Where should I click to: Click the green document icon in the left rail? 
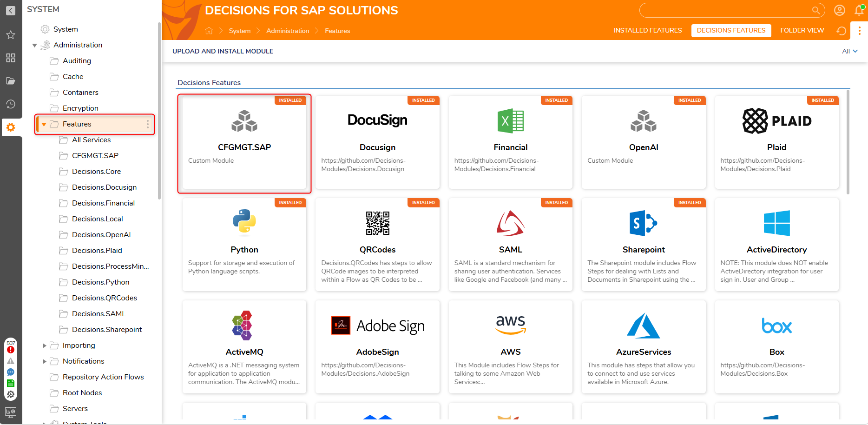point(11,383)
